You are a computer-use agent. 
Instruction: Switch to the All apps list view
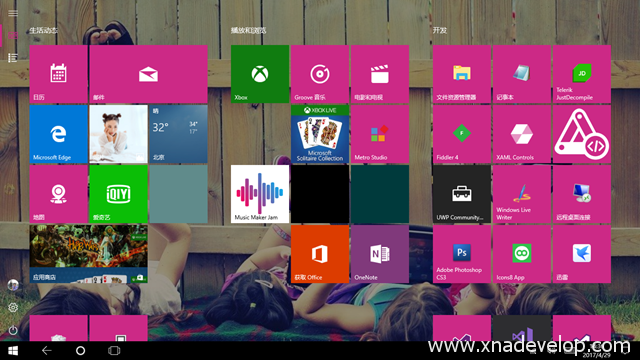13,58
